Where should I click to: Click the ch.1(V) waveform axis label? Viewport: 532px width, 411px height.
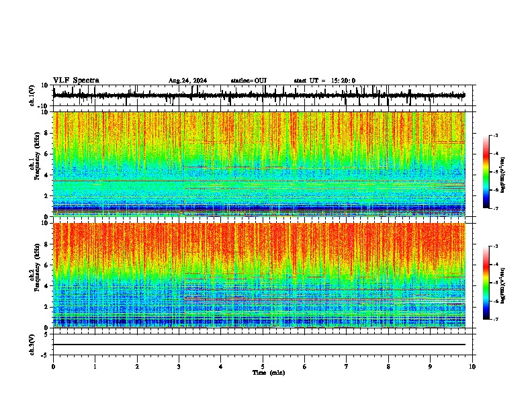coord(32,95)
